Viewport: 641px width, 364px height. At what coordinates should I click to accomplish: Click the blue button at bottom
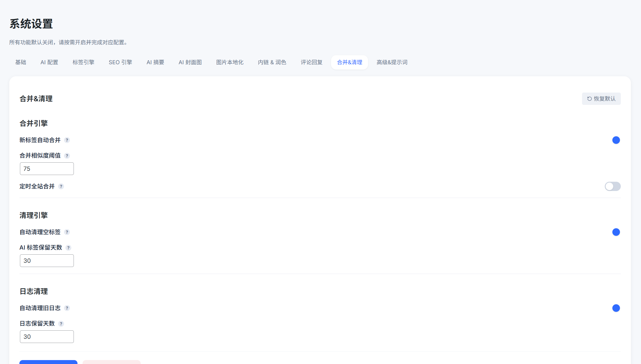point(48,362)
